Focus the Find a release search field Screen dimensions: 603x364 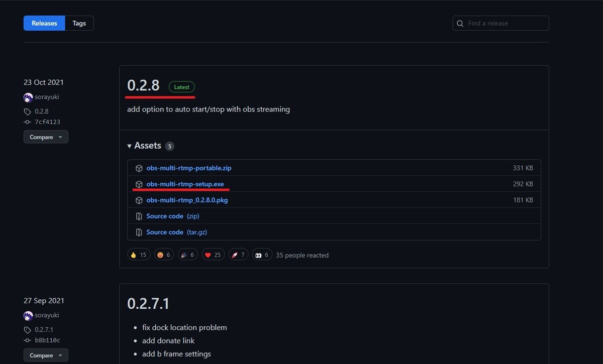(500, 23)
